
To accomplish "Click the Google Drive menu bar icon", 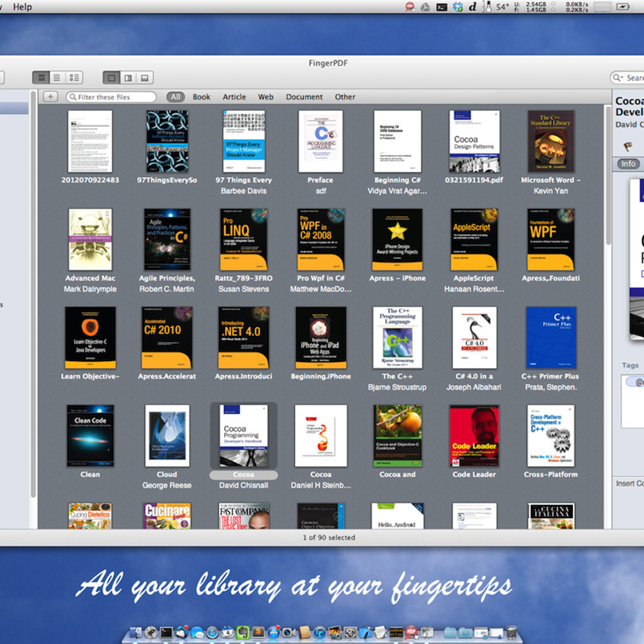I will click(425, 7).
